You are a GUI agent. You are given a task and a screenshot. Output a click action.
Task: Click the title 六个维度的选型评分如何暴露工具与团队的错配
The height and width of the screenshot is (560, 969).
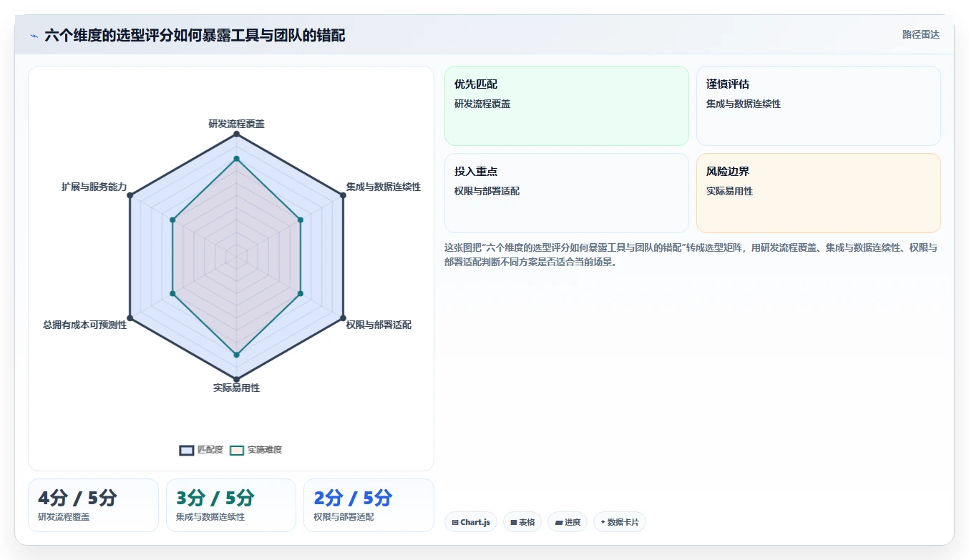click(195, 36)
